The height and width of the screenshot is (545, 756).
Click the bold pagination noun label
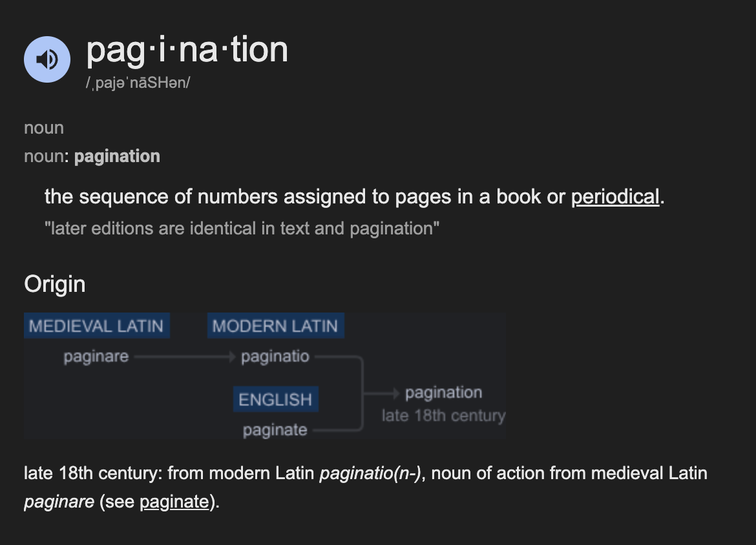pyautogui.click(x=117, y=156)
